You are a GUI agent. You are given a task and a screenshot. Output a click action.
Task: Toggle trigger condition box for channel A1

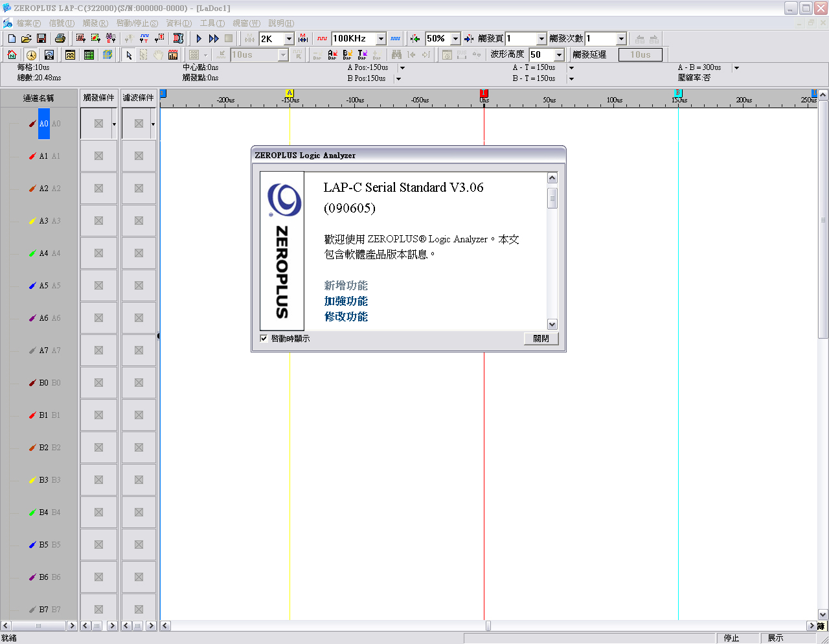click(98, 155)
